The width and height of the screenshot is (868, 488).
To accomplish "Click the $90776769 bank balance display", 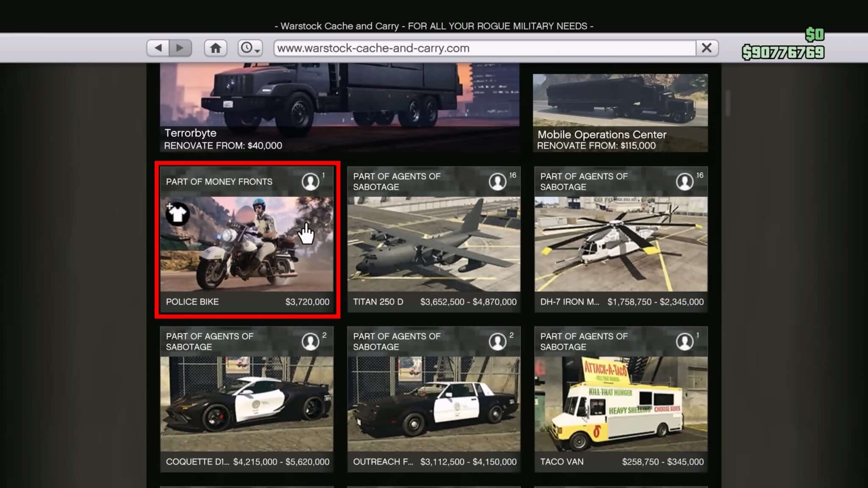I will 783,53.
